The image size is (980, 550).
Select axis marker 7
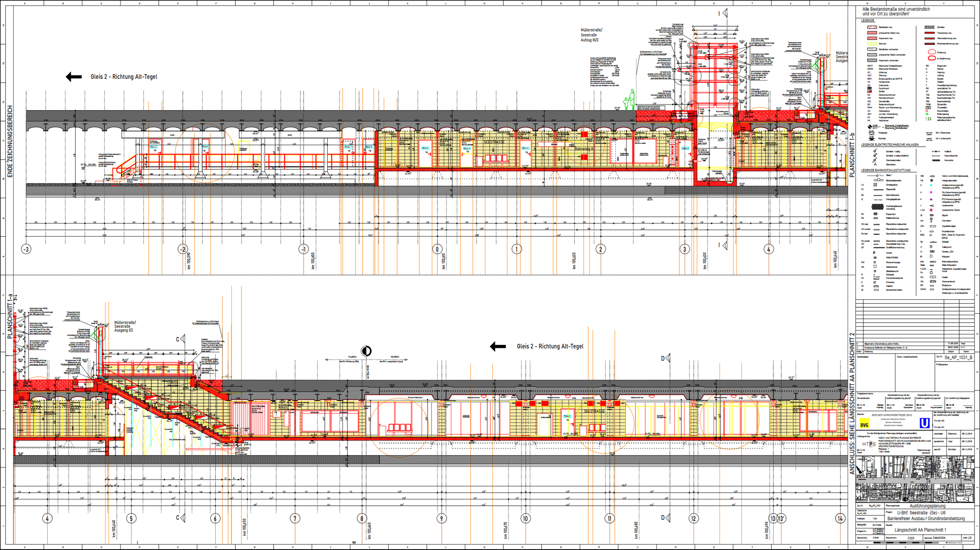(x=295, y=519)
